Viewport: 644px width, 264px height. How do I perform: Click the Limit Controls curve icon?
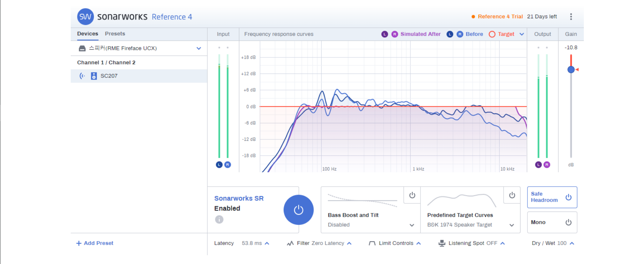372,243
